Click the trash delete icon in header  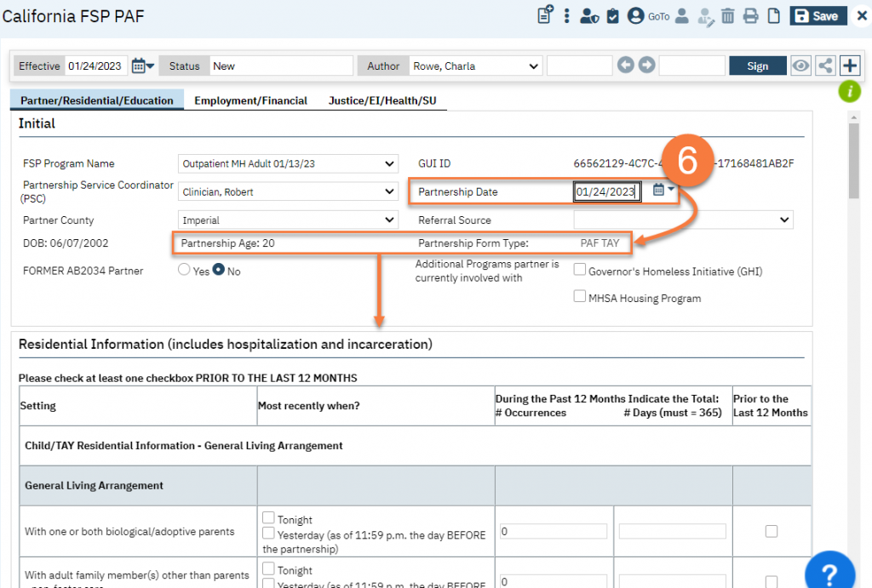tap(728, 16)
